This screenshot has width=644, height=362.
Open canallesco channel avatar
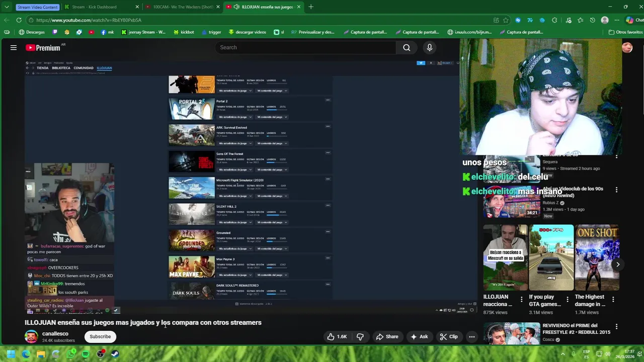pos(31,336)
